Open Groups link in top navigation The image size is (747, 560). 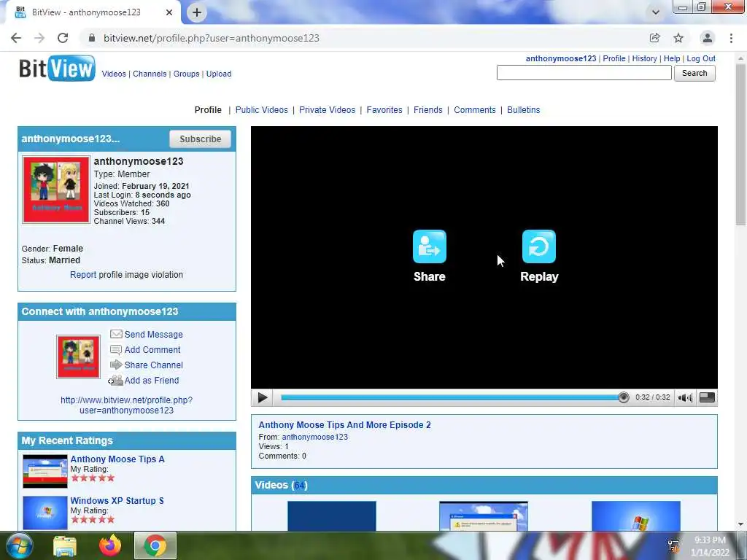[186, 74]
